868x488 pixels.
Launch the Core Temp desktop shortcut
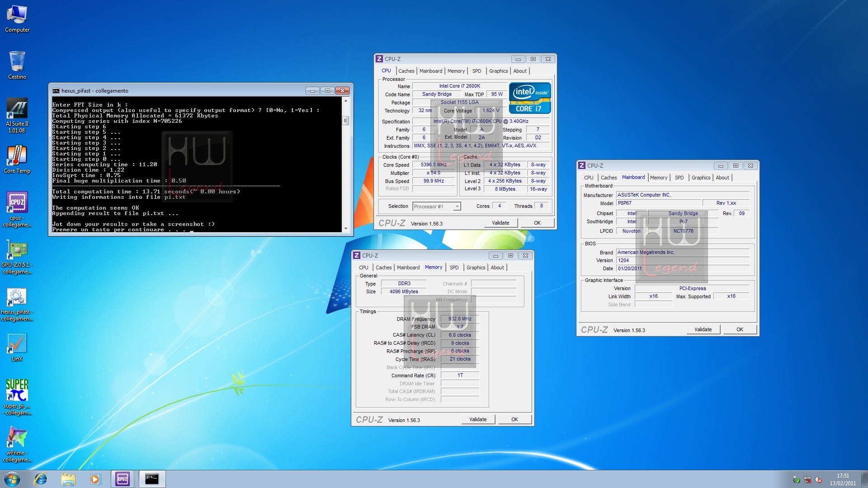tap(17, 160)
